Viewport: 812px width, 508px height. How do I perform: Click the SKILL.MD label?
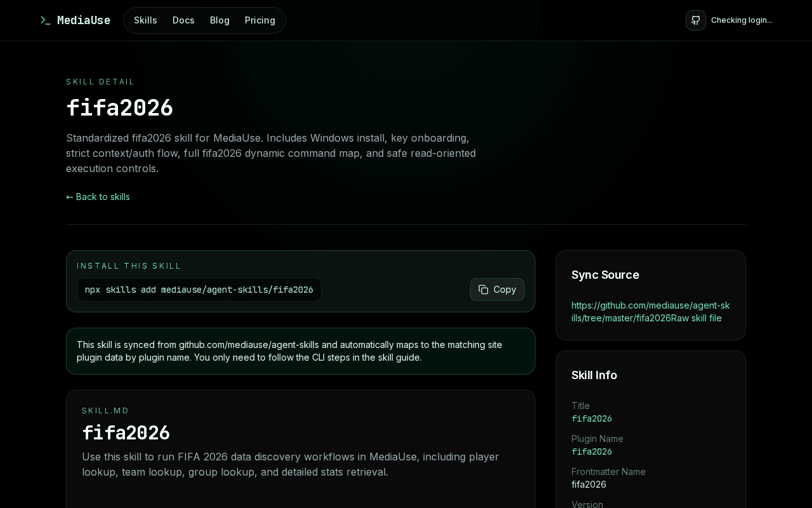click(x=105, y=411)
